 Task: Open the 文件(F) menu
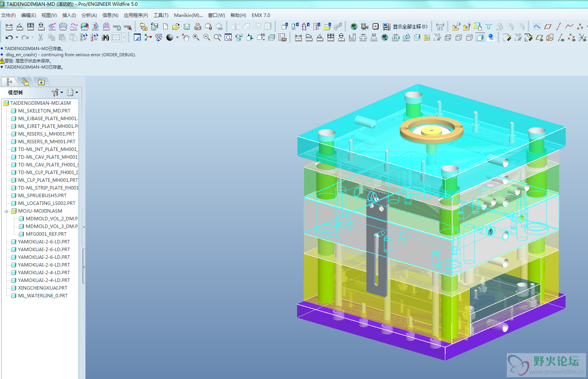8,15
